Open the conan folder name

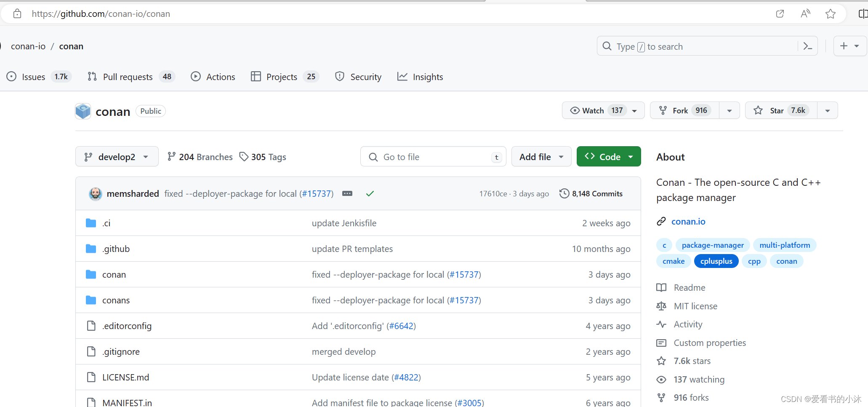coord(114,274)
